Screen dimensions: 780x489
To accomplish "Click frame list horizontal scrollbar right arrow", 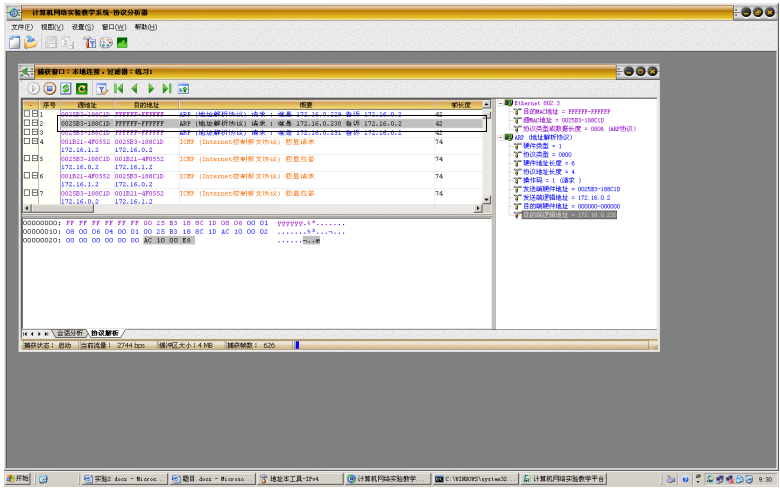I will point(478,208).
